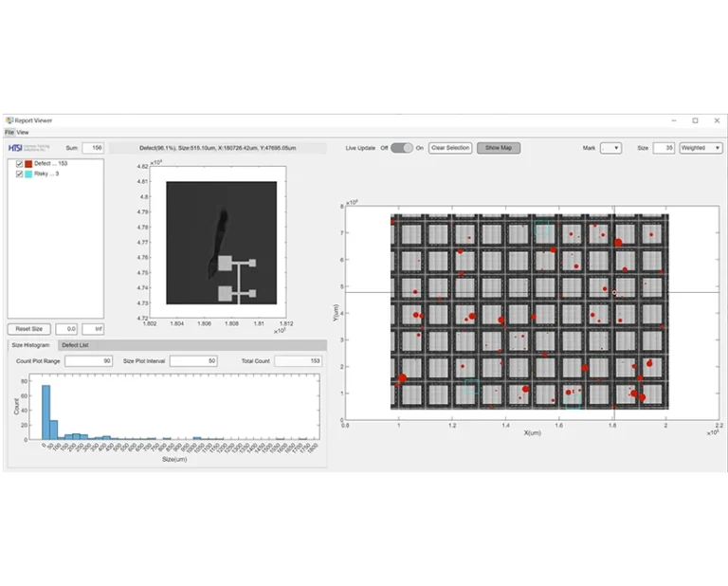
Task: Click the tallest histogram bar
Action: pyautogui.click(x=45, y=412)
